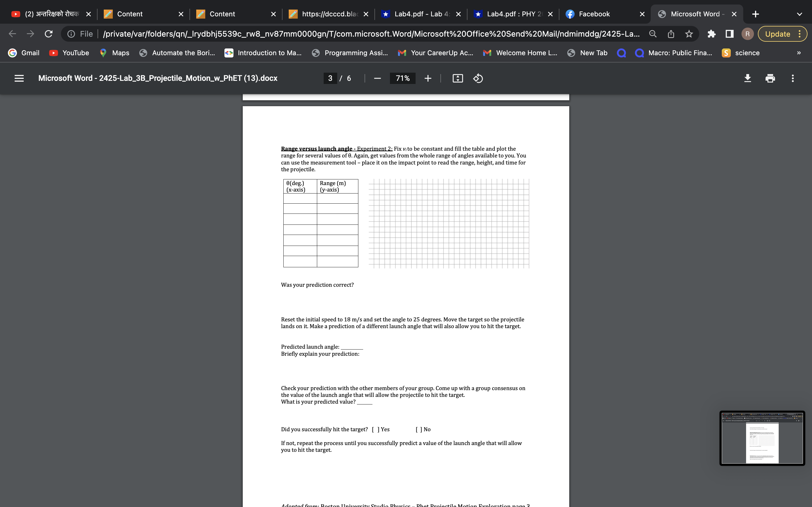The image size is (812, 507).
Task: Download the PDF document
Action: coord(748,78)
